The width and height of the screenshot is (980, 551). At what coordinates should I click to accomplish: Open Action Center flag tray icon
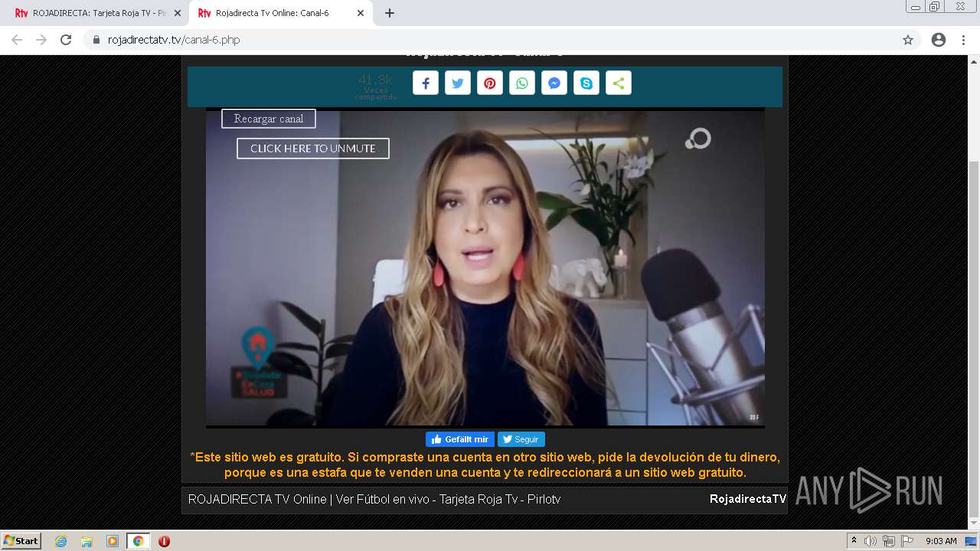(x=907, y=541)
